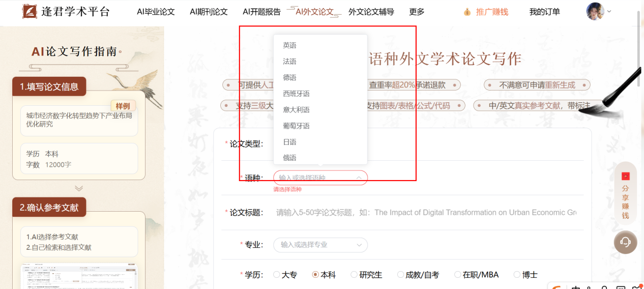Select the AI外文论文 nav tab
Image resolution: width=644 pixels, height=289 pixels.
pyautogui.click(x=314, y=12)
